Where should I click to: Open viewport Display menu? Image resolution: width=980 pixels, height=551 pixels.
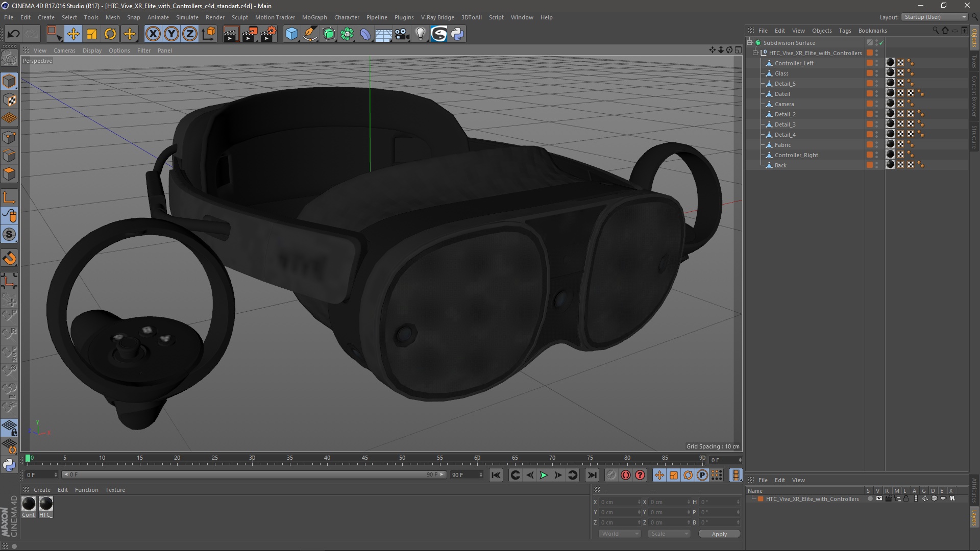92,51
